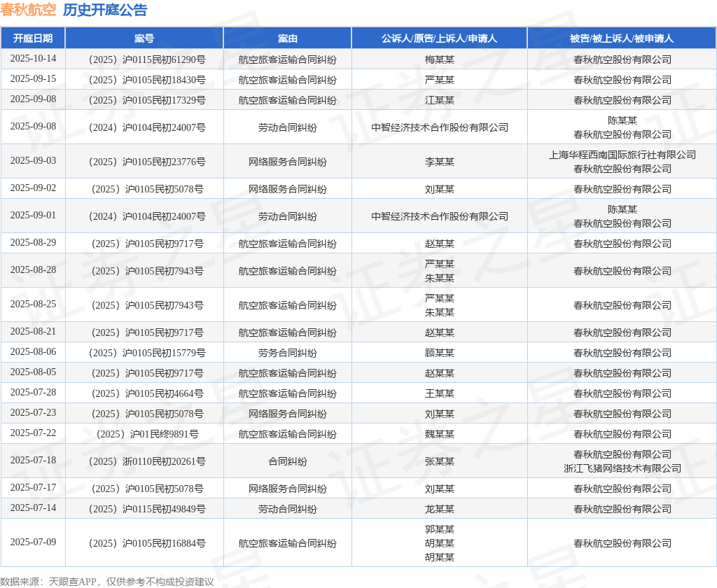Select plaintiff 梅某某
The height and width of the screenshot is (588, 717).
pyautogui.click(x=440, y=59)
